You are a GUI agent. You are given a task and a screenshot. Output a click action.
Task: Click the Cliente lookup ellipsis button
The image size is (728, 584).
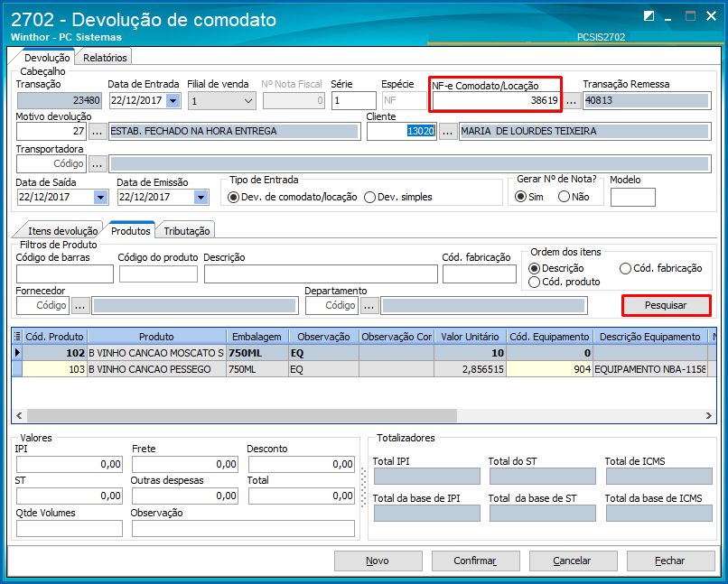[x=447, y=132]
